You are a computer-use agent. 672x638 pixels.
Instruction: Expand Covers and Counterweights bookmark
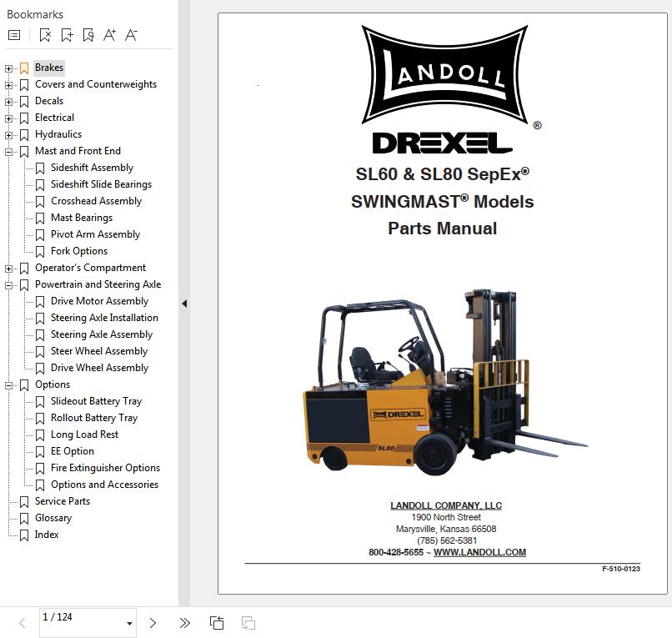point(8,85)
